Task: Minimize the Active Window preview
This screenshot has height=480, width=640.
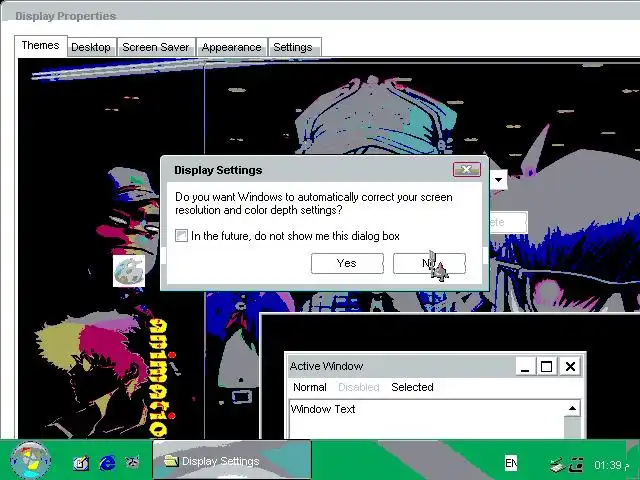Action: 525,366
